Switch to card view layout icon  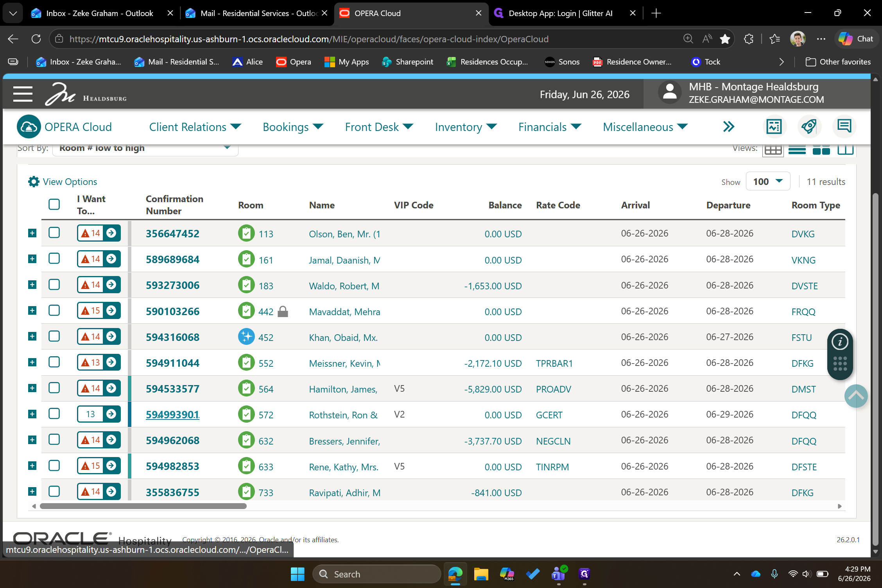(821, 150)
